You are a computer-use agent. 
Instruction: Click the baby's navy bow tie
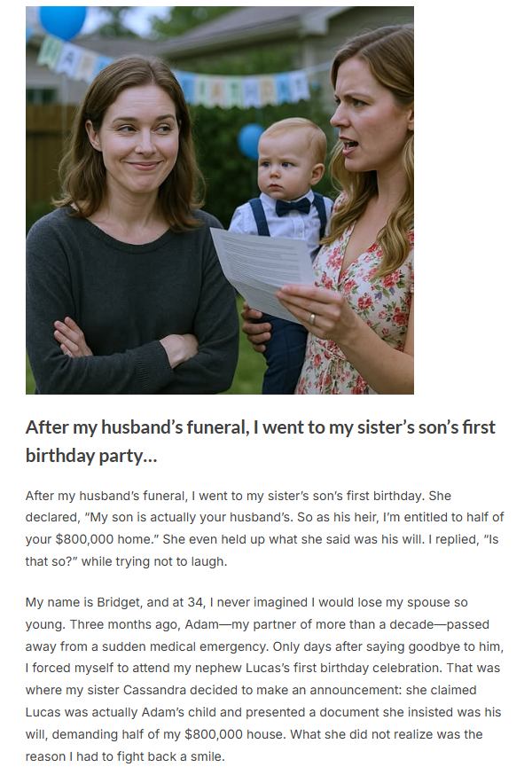(x=293, y=206)
